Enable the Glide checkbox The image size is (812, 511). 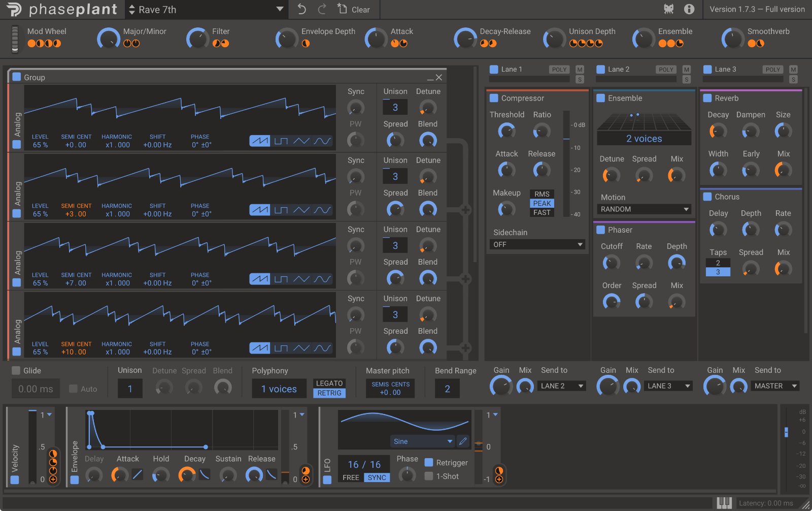[x=16, y=371]
